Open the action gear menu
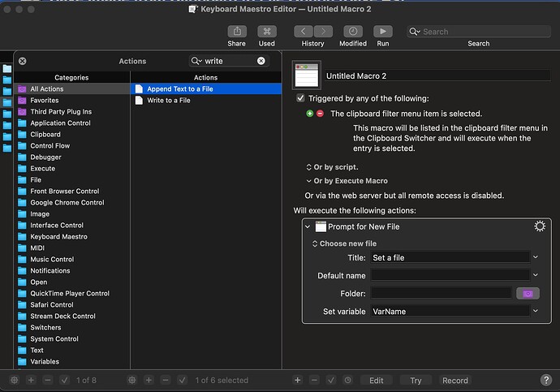The image size is (560, 392). click(x=540, y=226)
